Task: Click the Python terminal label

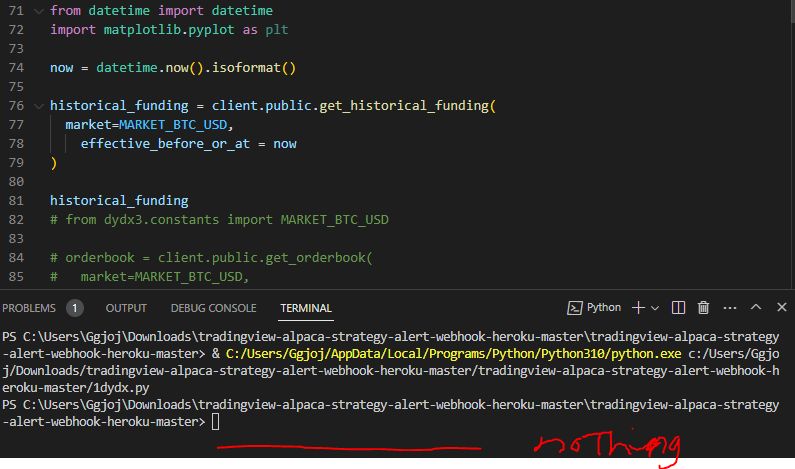Action: coord(603,308)
